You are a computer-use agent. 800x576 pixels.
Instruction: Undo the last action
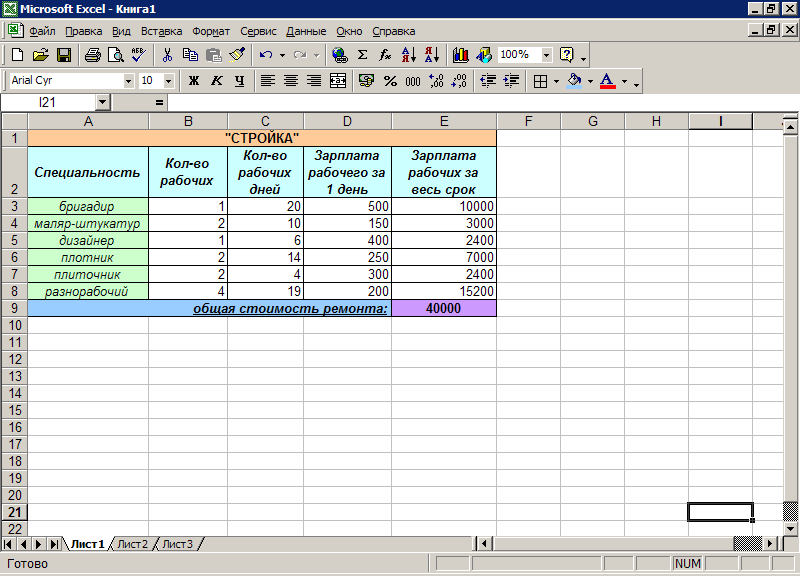click(x=266, y=55)
